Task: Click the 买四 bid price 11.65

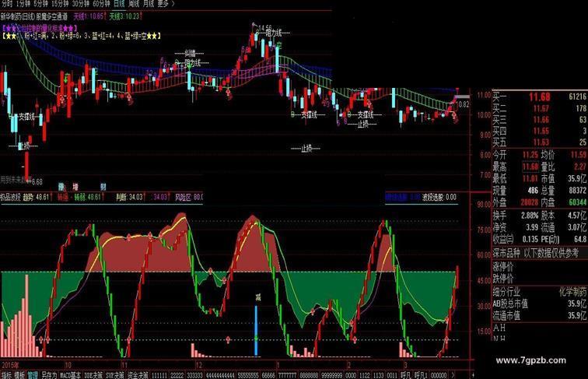Action: pyautogui.click(x=541, y=131)
